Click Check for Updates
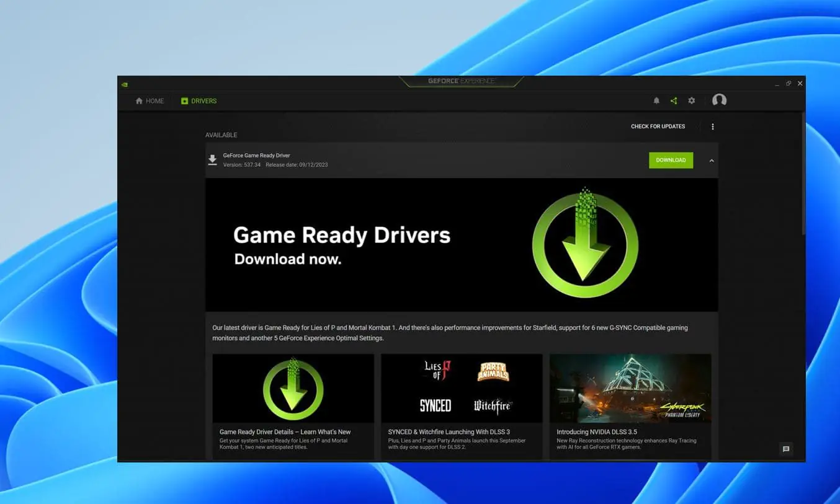Screen dimensions: 840x504 coord(658,126)
